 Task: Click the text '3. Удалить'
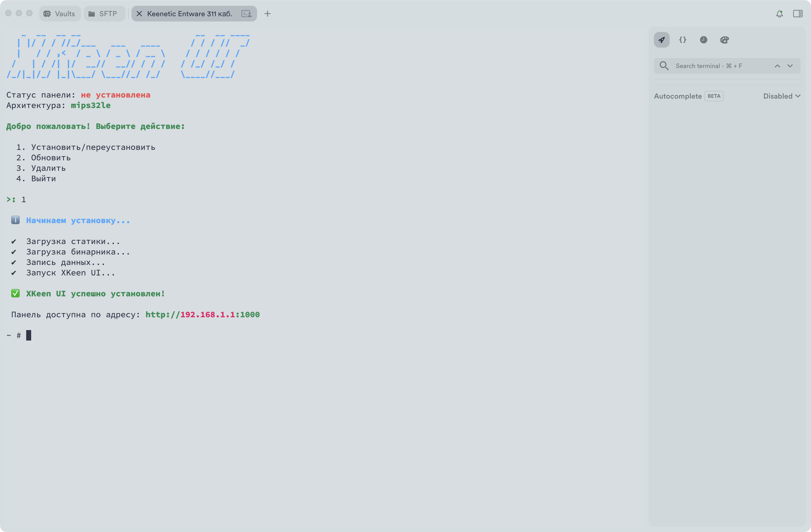click(41, 168)
